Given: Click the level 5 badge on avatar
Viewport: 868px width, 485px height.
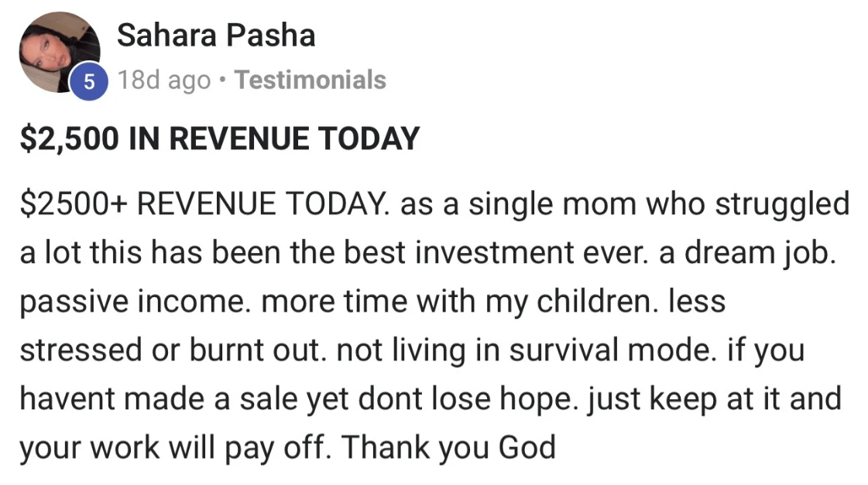Looking at the screenshot, I should click(x=88, y=82).
